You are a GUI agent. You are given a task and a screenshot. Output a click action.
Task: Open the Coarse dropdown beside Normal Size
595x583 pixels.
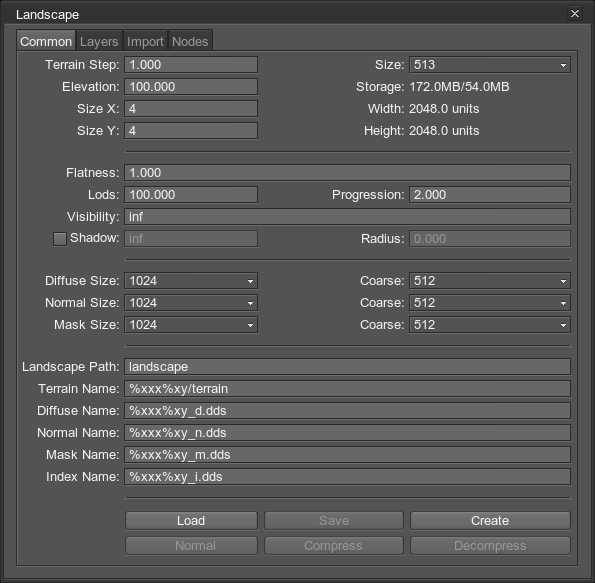pyautogui.click(x=490, y=303)
